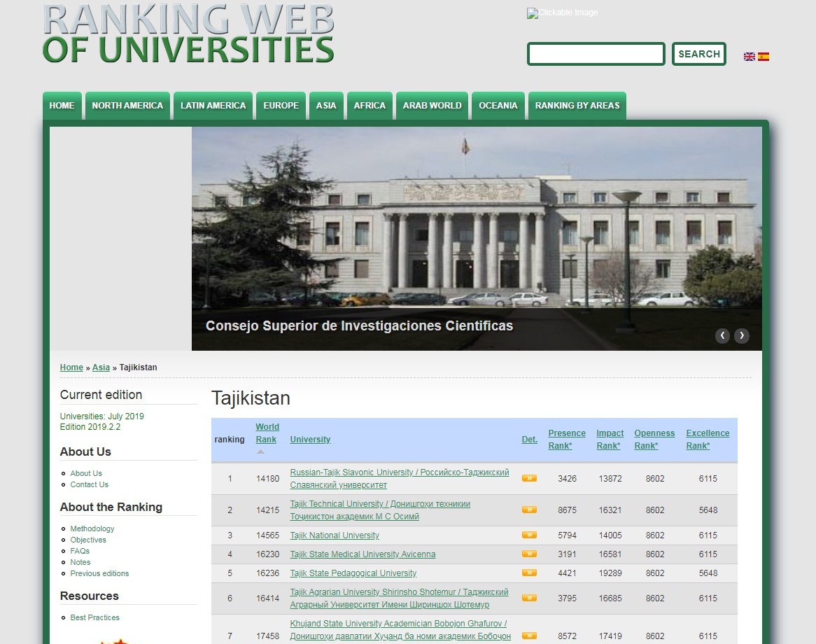This screenshot has width=816, height=644.
Task: Sort table by World Rank column
Action: click(267, 433)
